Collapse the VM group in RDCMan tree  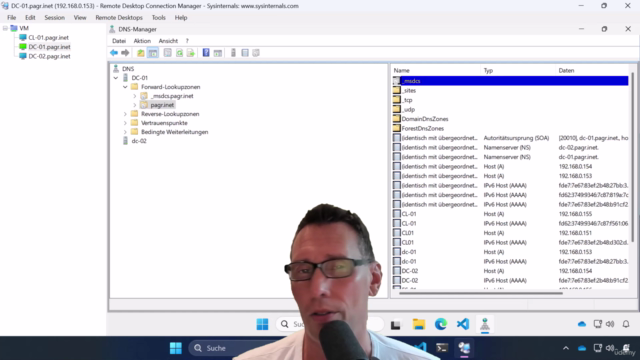(x=5, y=28)
